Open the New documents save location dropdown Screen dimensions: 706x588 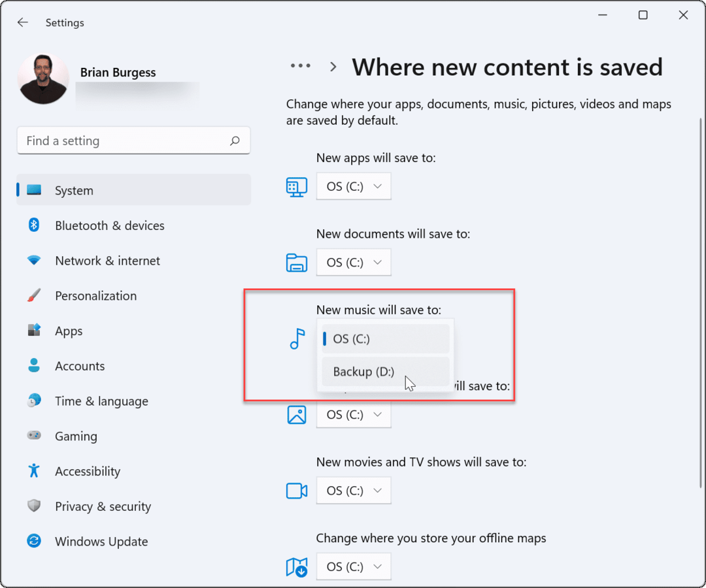click(x=354, y=262)
